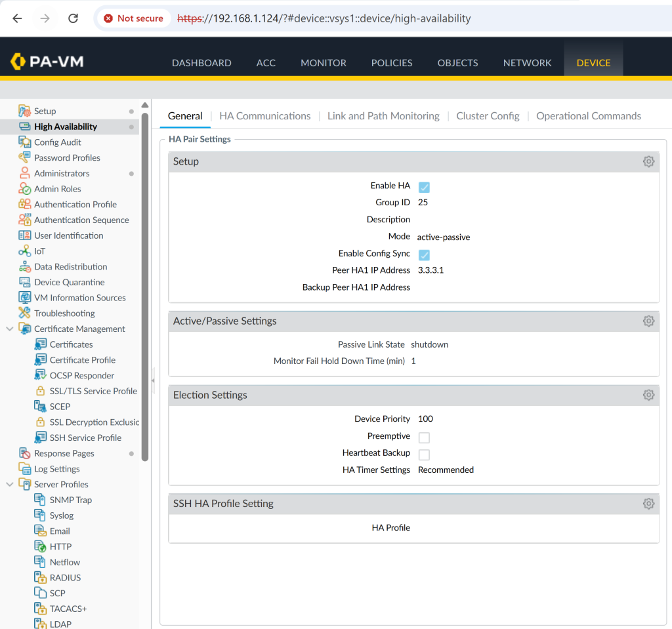Screen dimensions: 672x629
Task: Click the Certificates icon
Action: tap(40, 344)
